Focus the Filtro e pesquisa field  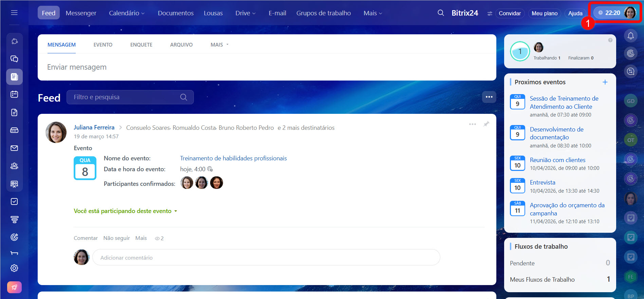126,97
